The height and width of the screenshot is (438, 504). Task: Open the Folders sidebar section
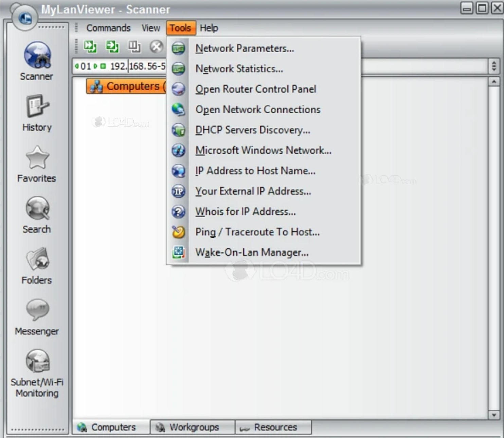pyautogui.click(x=37, y=266)
